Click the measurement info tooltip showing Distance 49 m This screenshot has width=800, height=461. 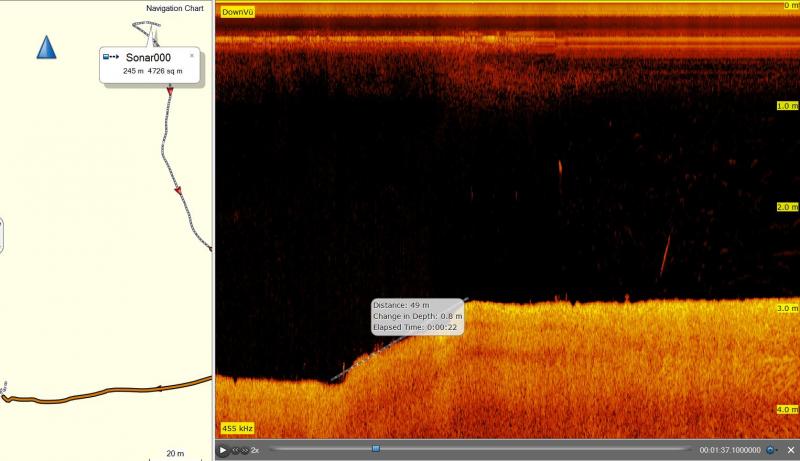(417, 316)
